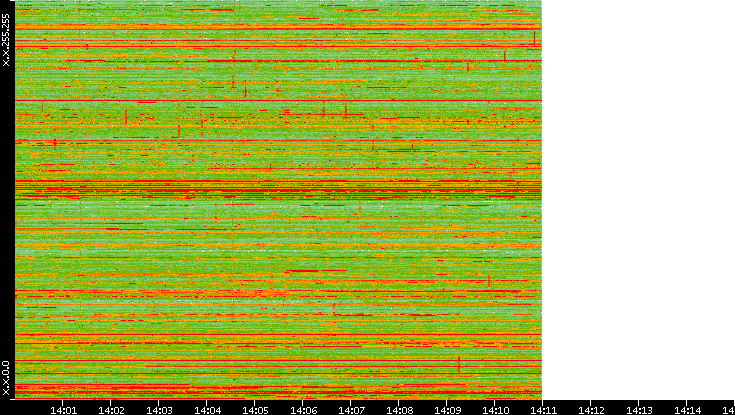The height and width of the screenshot is (415, 735).
Task: Click the x.x.255.255 address axis label
Action: [x=6, y=40]
